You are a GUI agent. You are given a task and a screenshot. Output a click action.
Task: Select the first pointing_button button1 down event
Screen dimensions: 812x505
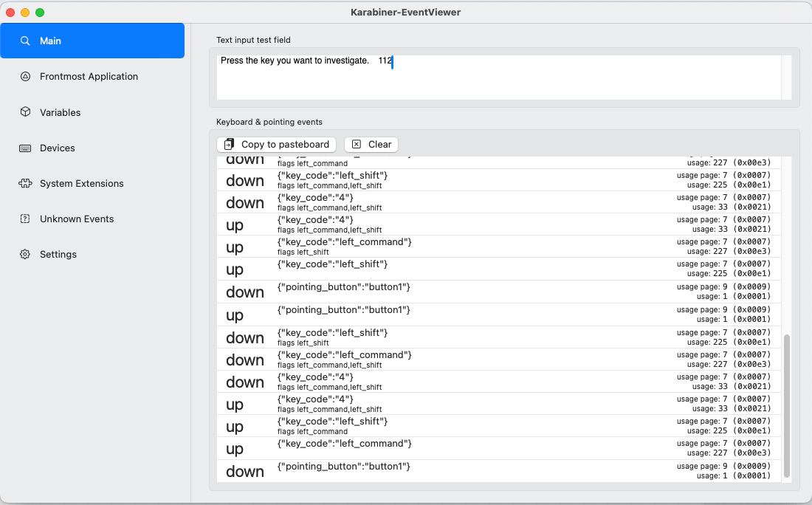pos(499,292)
